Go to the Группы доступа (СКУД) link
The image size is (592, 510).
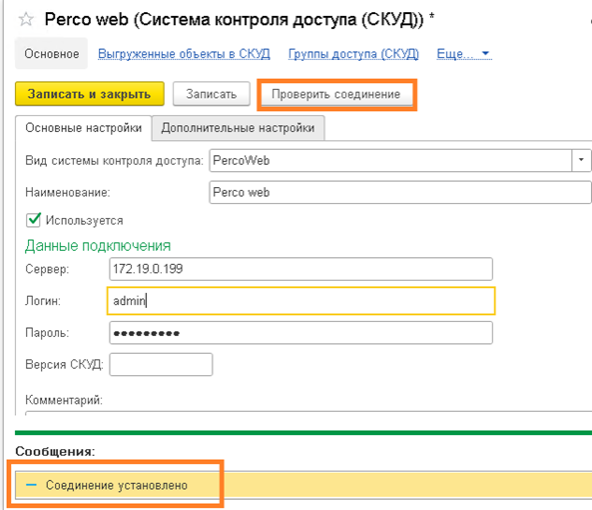(353, 54)
